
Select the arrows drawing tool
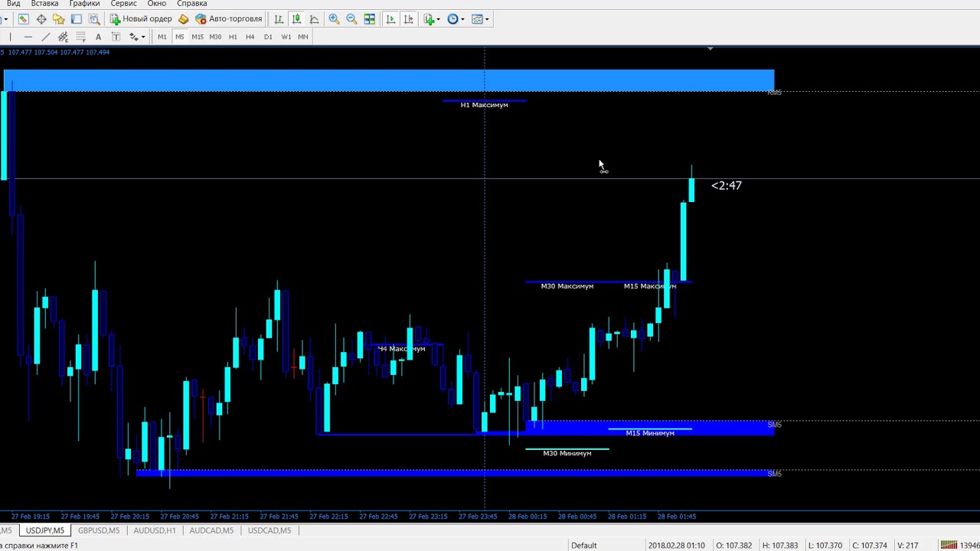[x=133, y=37]
